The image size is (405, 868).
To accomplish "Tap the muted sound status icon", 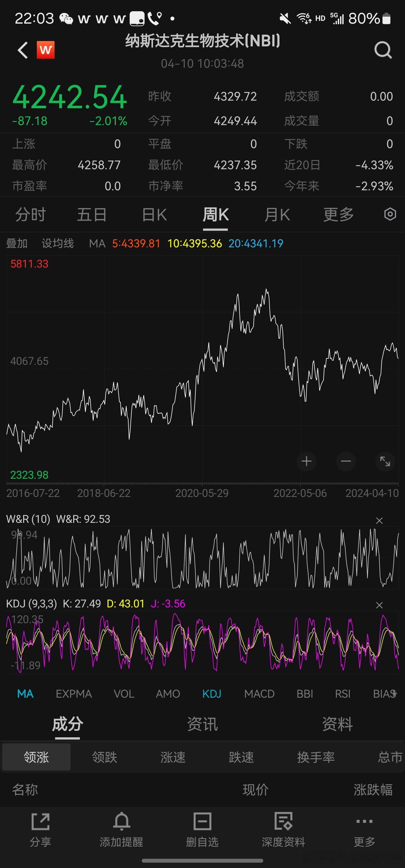I will [285, 19].
